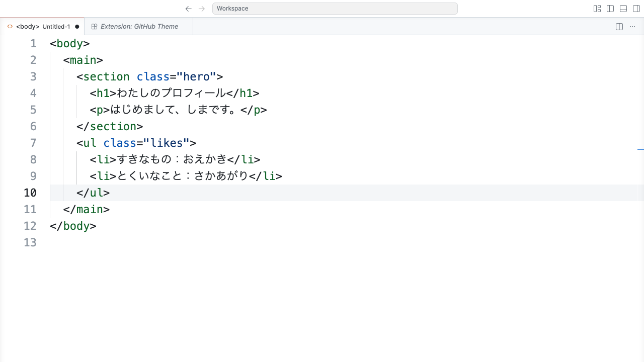The width and height of the screenshot is (644, 362).
Task: Toggle the secondary side bar
Action: coord(636,9)
